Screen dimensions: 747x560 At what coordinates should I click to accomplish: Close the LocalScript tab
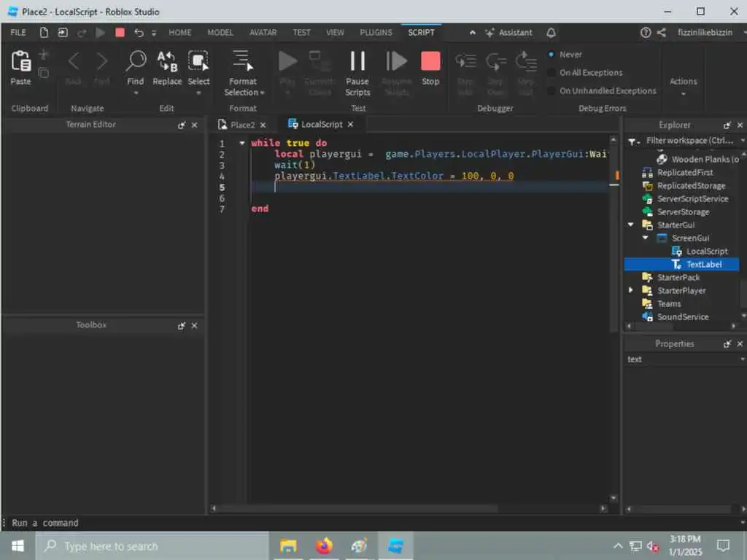pos(351,124)
